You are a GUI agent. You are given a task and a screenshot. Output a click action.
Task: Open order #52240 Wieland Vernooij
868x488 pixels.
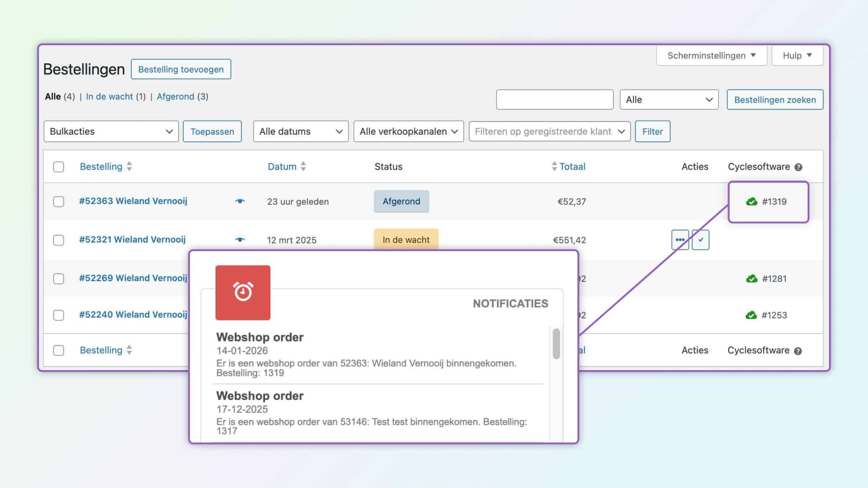pos(133,315)
